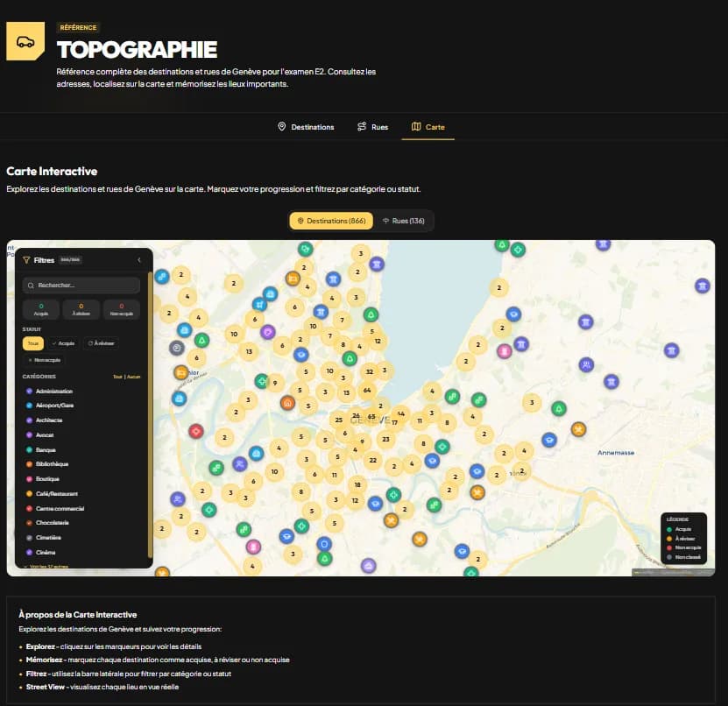Click the 'Non classé' legend entry
The image size is (728, 706).
[683, 557]
